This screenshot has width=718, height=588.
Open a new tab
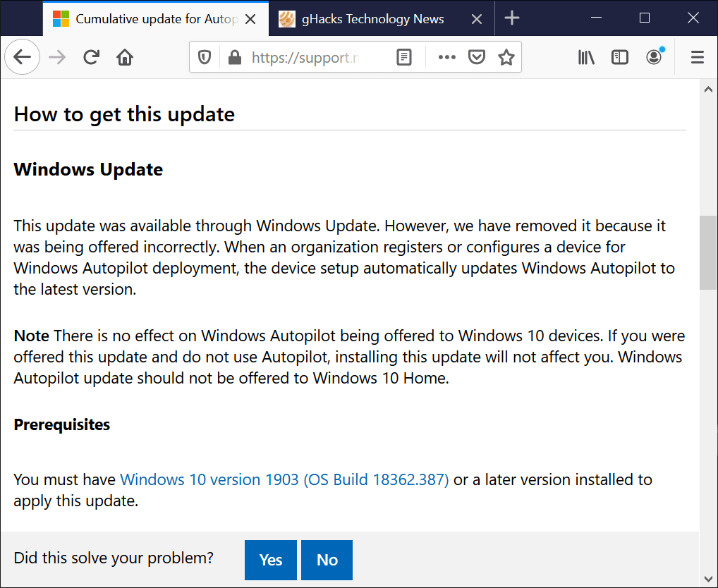pyautogui.click(x=511, y=18)
